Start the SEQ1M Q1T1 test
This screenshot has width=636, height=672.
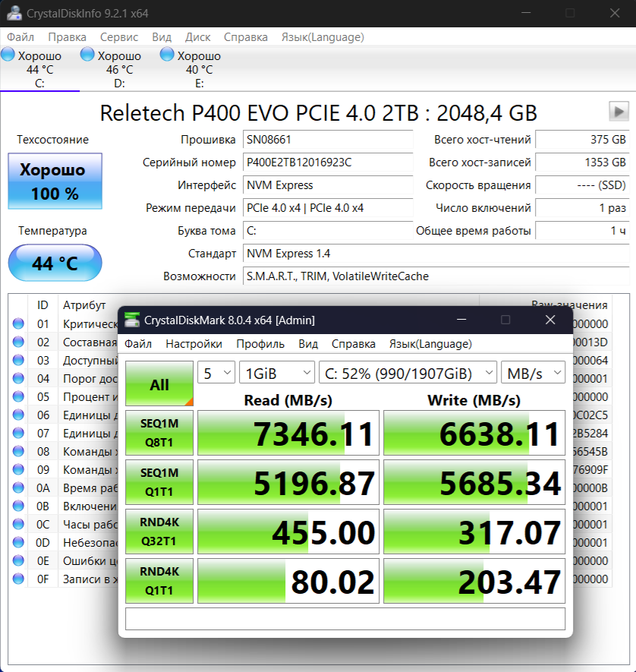pos(159,481)
